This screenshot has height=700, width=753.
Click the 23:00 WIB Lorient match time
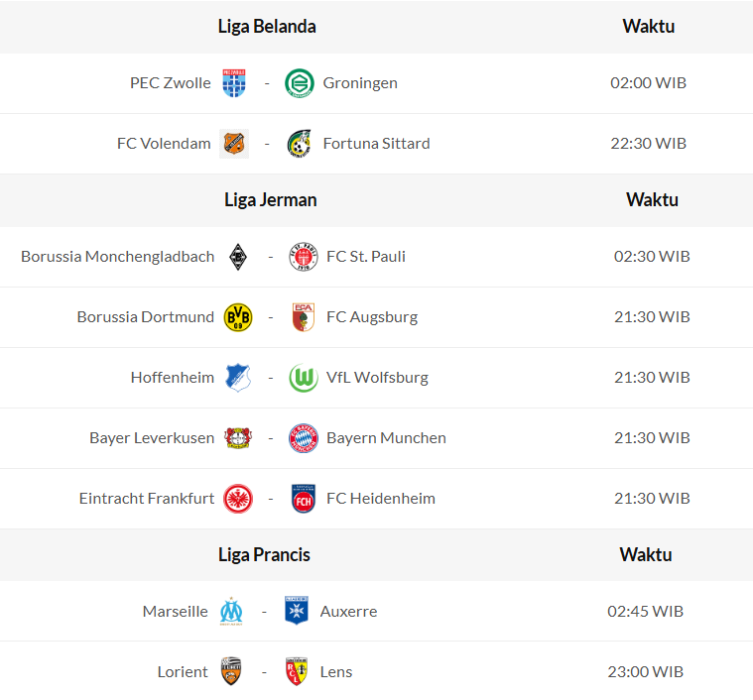[x=646, y=672]
